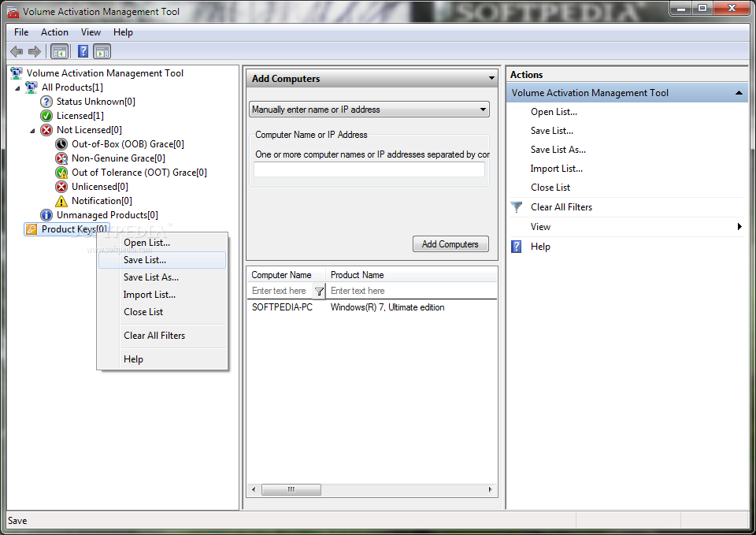Click the Computer Name column header
Viewport: 756px width, 535px height.
(x=287, y=275)
